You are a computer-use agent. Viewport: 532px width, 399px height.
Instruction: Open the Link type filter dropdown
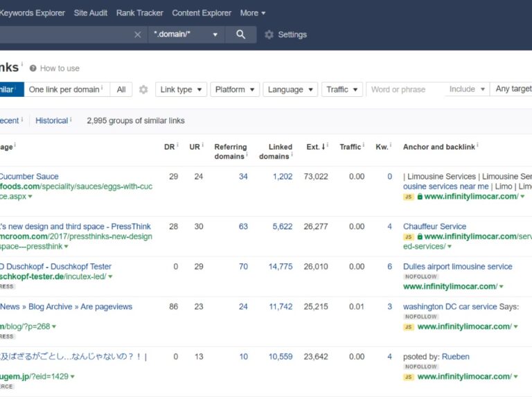click(181, 89)
